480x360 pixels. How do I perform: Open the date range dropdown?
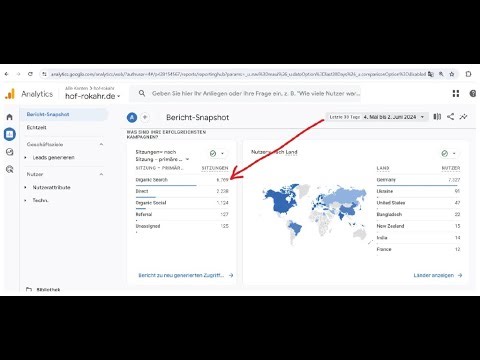(377, 117)
